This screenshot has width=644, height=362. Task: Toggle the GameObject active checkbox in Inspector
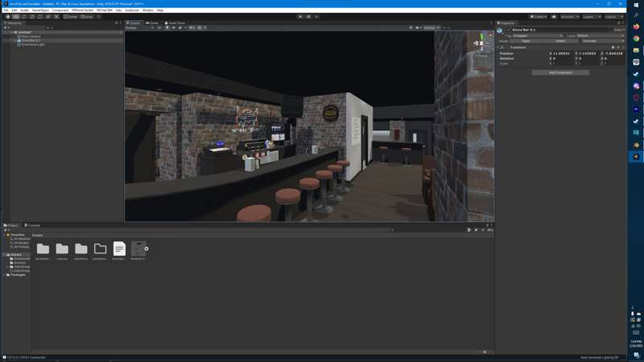[x=509, y=30]
